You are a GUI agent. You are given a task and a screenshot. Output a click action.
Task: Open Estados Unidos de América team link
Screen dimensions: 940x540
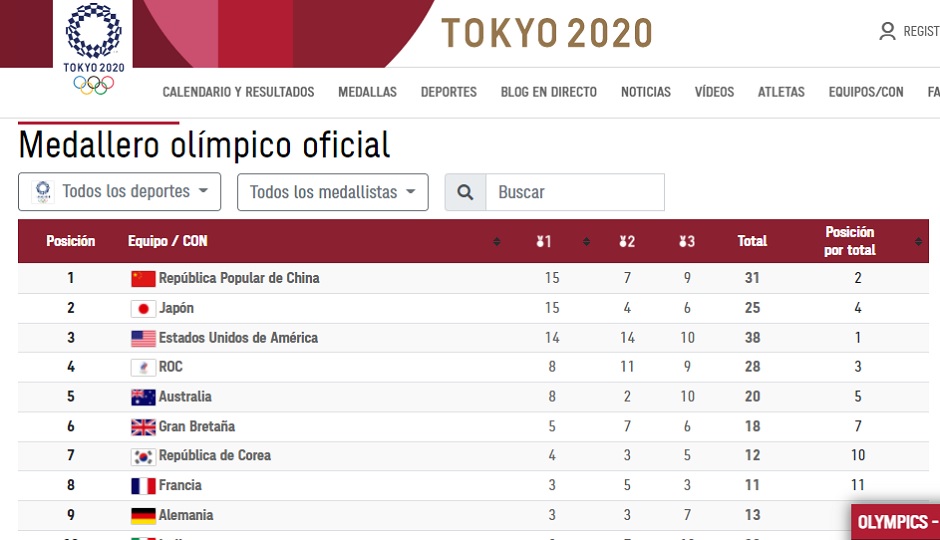click(x=238, y=338)
